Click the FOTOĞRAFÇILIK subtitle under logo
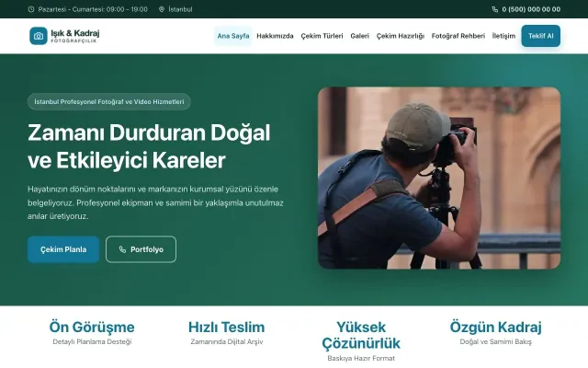The height and width of the screenshot is (368, 588). tap(73, 40)
